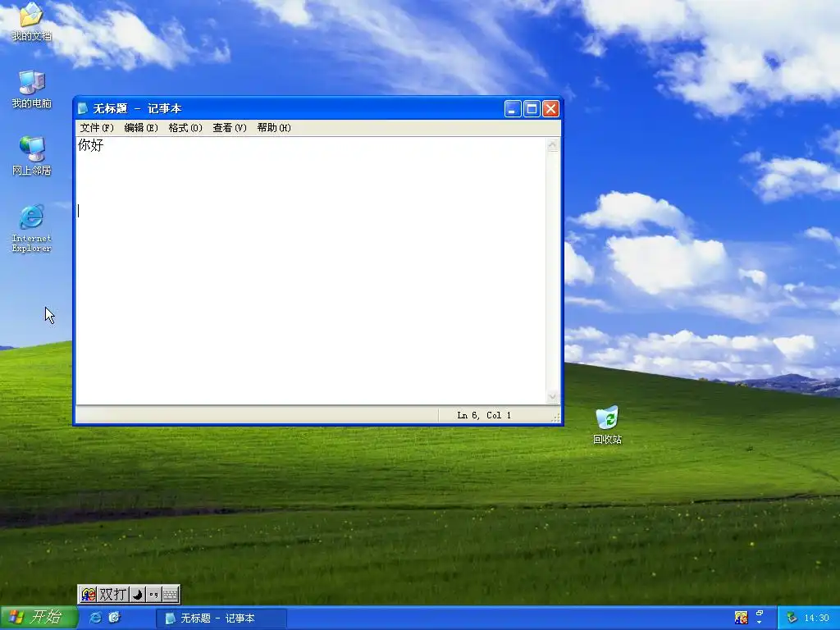
Task: Click Notepad window resize grip
Action: coord(555,418)
